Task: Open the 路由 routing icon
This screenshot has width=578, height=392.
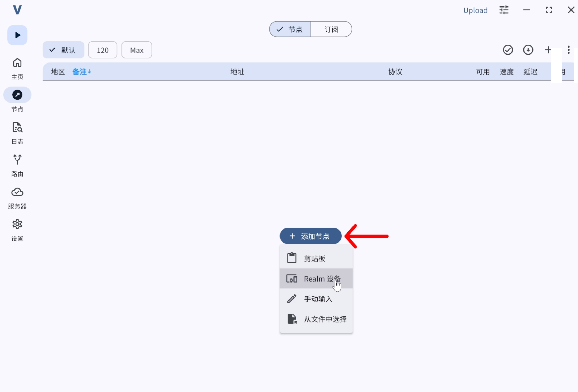Action: click(17, 160)
